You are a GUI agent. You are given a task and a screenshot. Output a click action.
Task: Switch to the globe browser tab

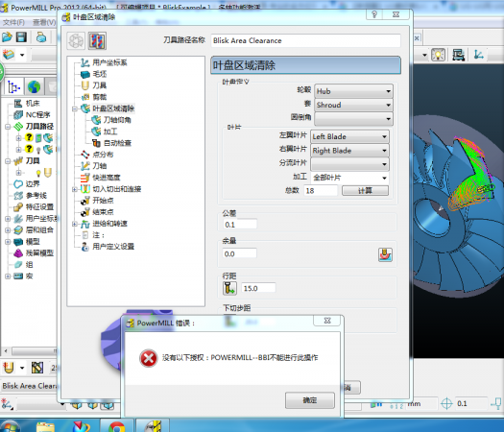34,86
